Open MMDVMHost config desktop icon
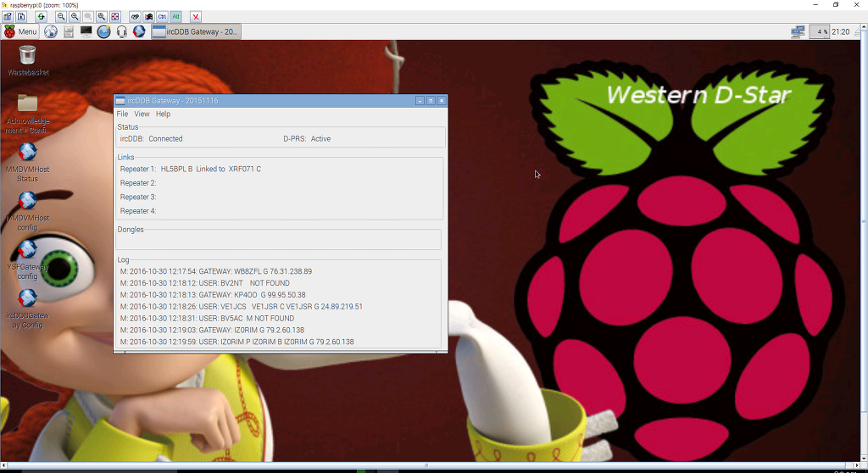 pos(28,212)
